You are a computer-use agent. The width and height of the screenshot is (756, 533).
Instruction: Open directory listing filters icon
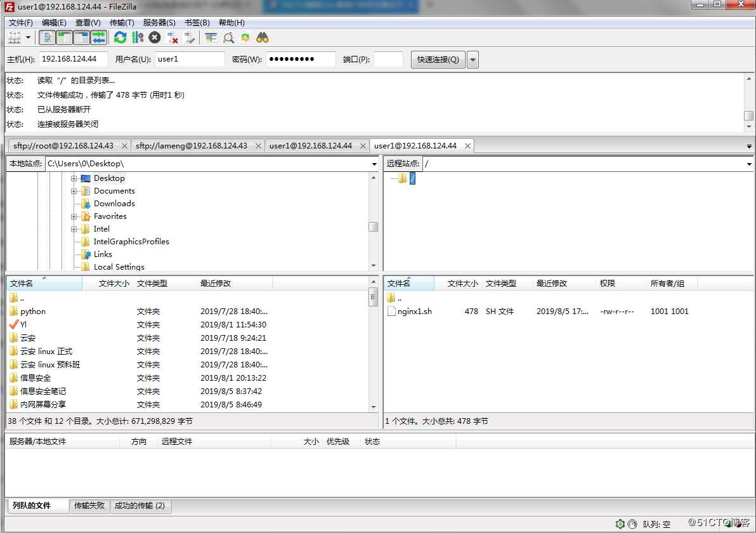coord(211,37)
